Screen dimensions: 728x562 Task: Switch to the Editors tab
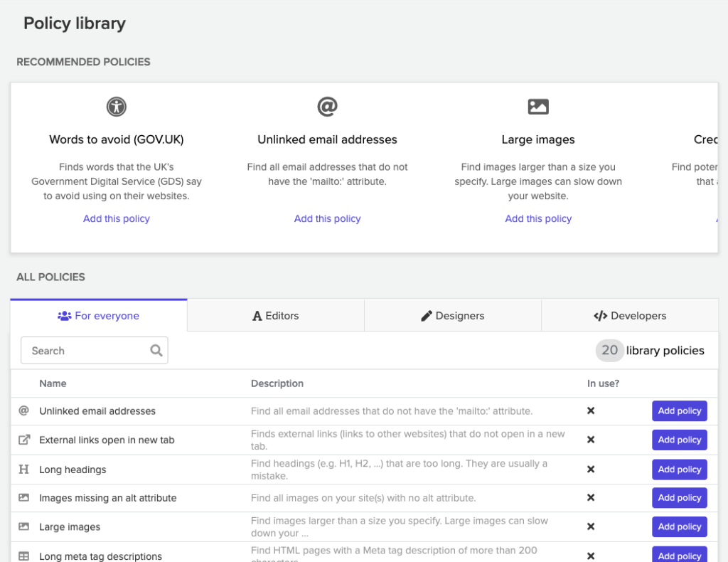click(x=276, y=315)
